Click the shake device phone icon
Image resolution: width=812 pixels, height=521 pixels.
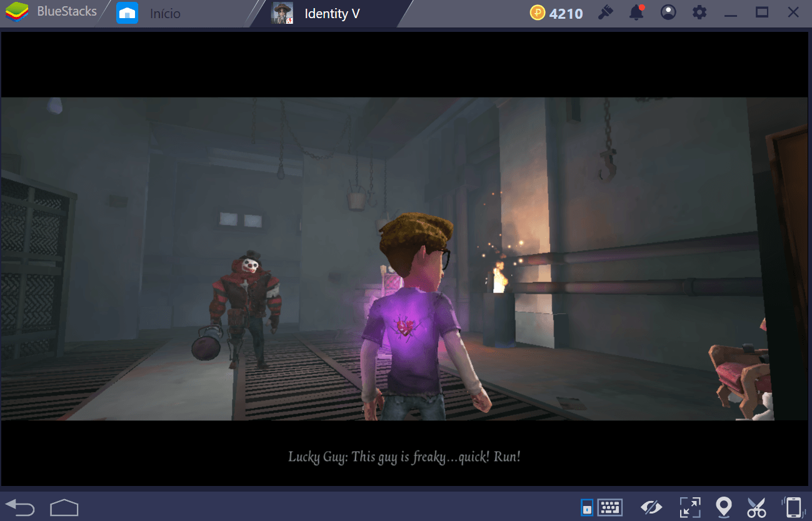point(793,507)
